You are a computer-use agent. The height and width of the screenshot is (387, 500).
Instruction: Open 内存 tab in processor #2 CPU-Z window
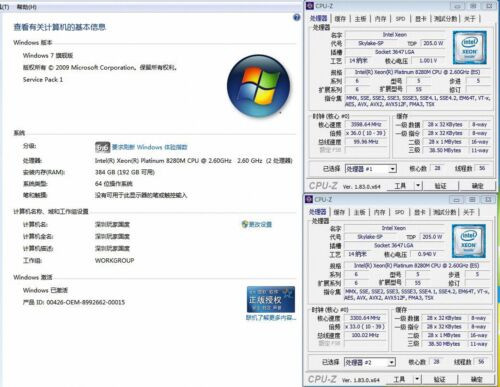379,212
